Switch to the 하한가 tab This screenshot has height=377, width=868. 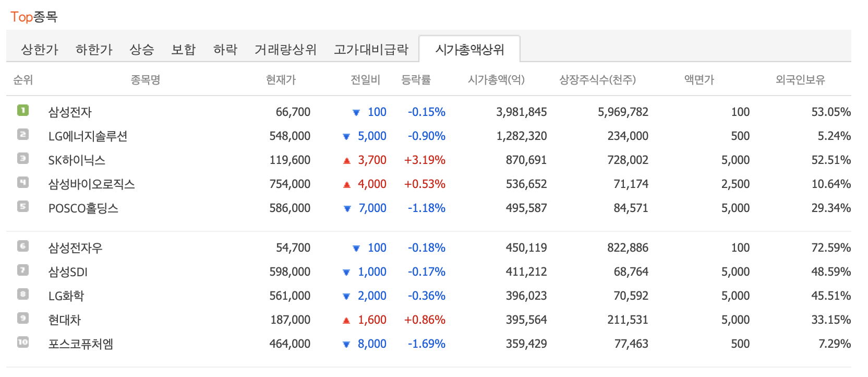pyautogui.click(x=94, y=50)
